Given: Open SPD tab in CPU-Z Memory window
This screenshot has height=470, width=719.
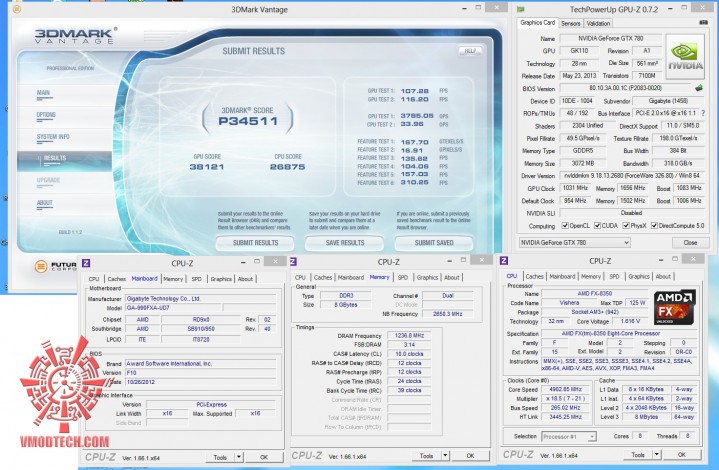Looking at the screenshot, I should [x=403, y=277].
